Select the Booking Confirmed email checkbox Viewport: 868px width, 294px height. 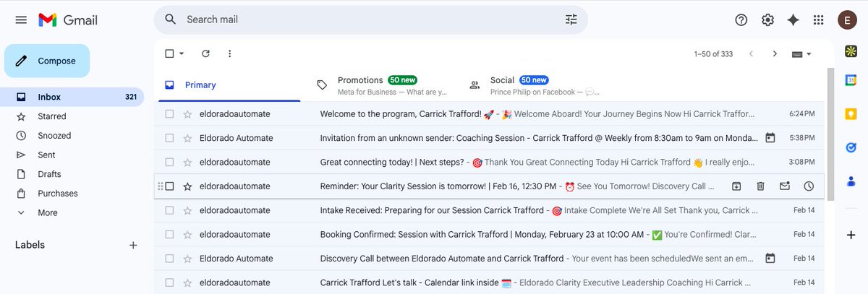click(x=169, y=235)
